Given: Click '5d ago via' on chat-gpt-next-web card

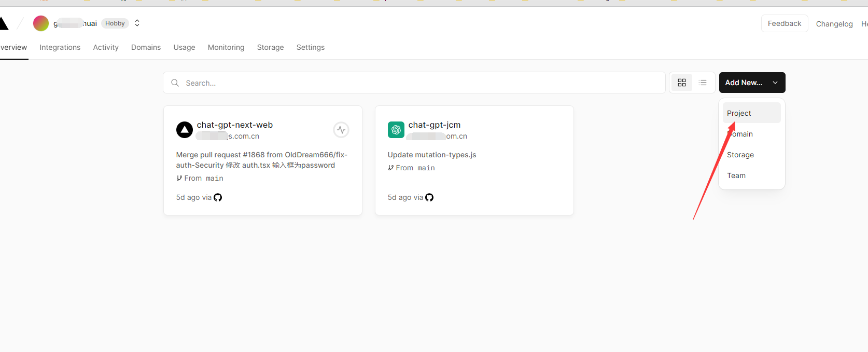Looking at the screenshot, I should pos(194,197).
